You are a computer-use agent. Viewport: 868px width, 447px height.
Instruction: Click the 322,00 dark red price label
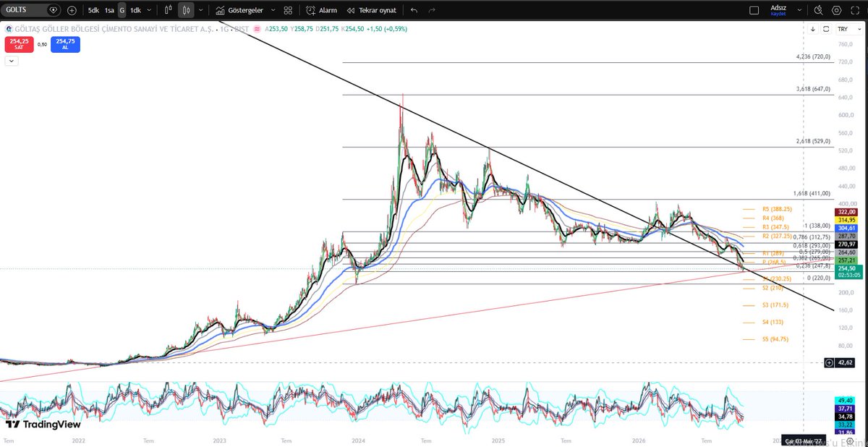point(846,211)
